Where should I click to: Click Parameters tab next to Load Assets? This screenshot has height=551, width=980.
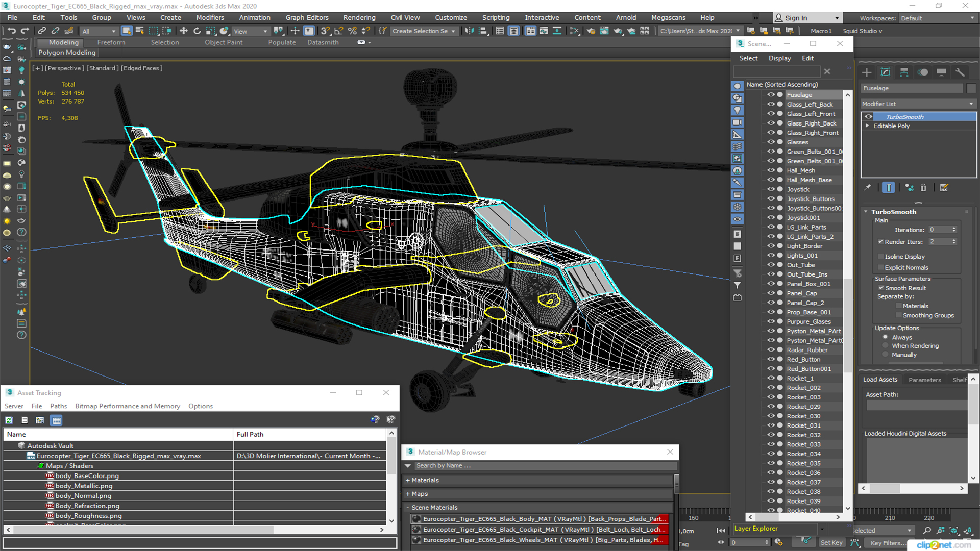click(924, 380)
